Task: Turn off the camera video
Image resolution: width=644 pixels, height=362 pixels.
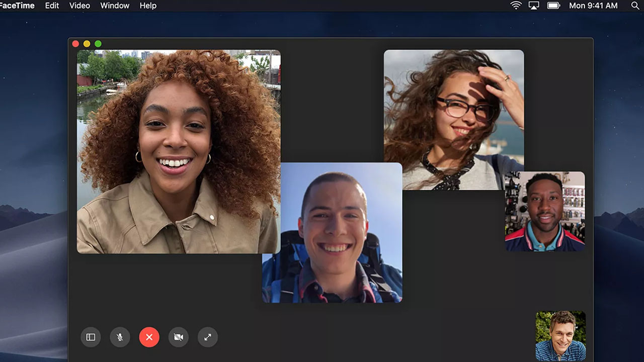Action: tap(178, 337)
